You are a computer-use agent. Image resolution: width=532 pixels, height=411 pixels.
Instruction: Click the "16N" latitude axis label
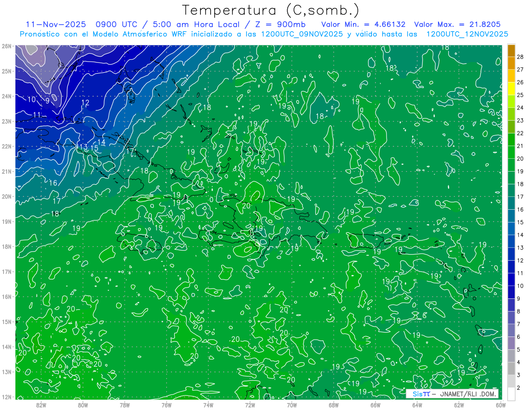pos(6,296)
